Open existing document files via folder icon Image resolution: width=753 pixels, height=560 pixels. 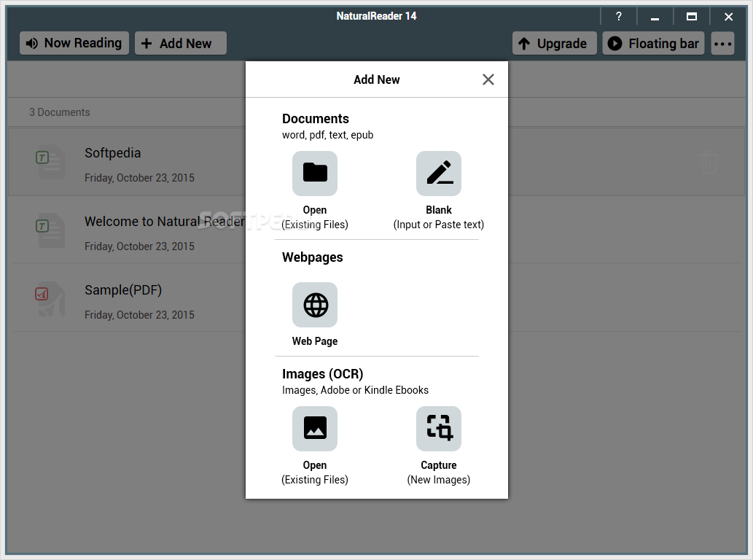pyautogui.click(x=315, y=174)
